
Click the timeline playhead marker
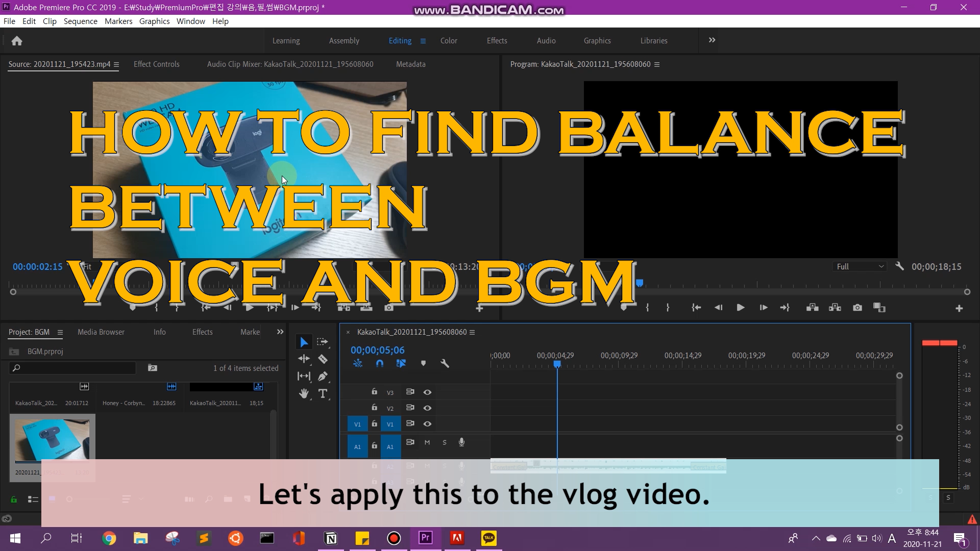tap(557, 364)
